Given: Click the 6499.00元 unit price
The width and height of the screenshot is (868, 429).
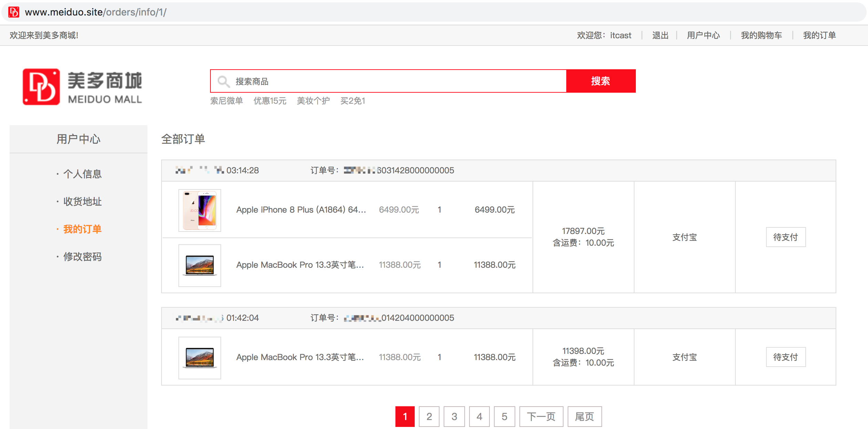Looking at the screenshot, I should pos(399,210).
